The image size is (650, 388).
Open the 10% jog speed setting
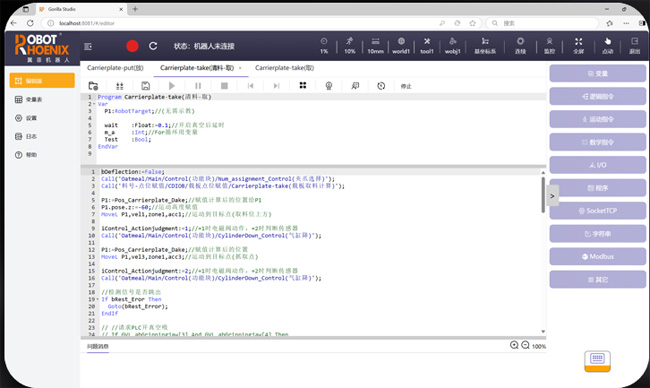tap(349, 46)
